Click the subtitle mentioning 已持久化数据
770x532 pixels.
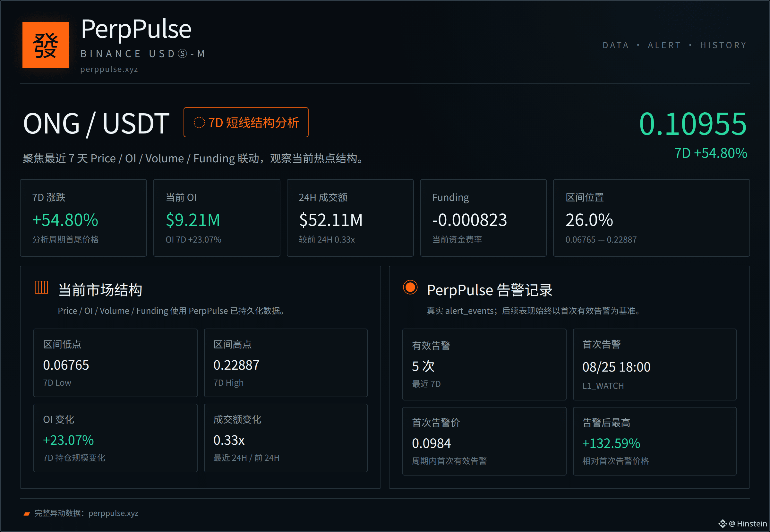172,311
